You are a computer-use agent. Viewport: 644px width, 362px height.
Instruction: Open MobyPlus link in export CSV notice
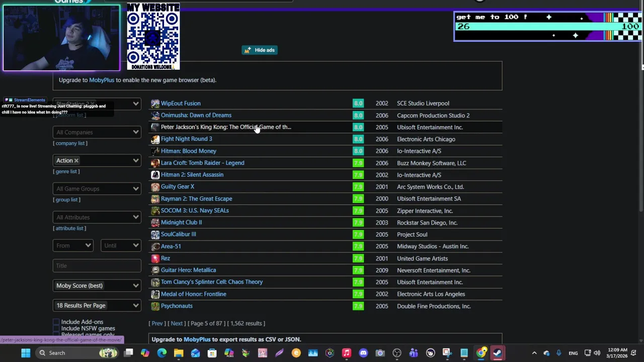197,339
